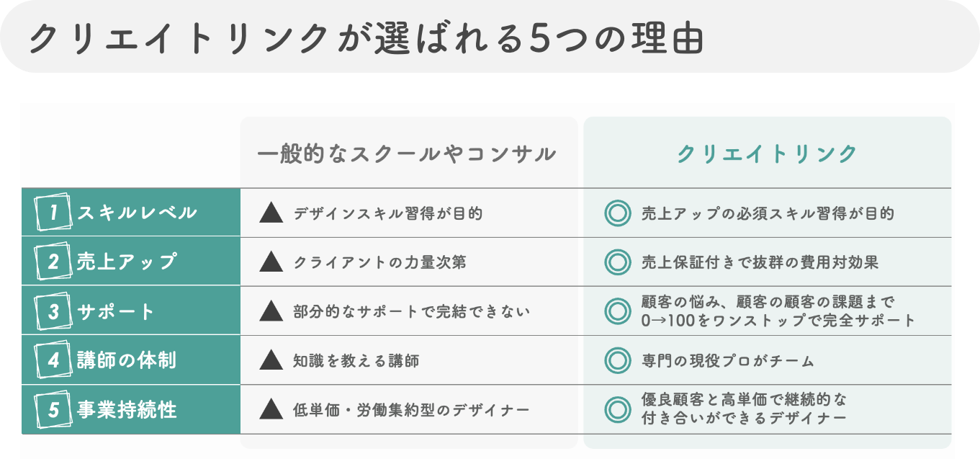Click the number 3 badge icon
This screenshot has width=980, height=459.
click(x=53, y=311)
